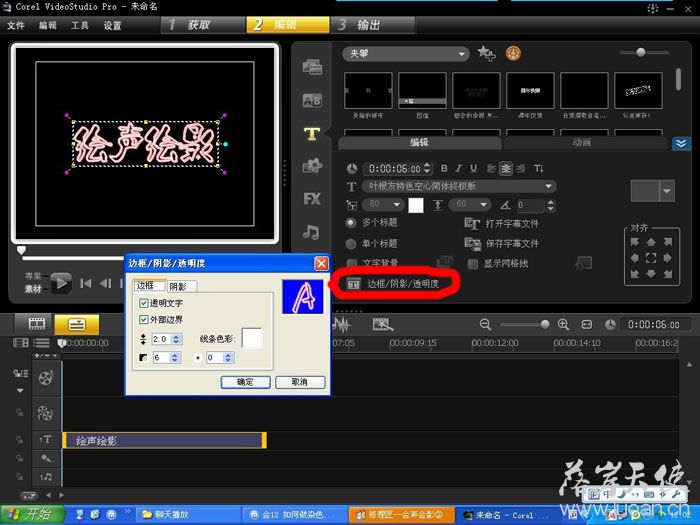Open the font size 80 dropdown
700x525 pixels.
coord(384,204)
